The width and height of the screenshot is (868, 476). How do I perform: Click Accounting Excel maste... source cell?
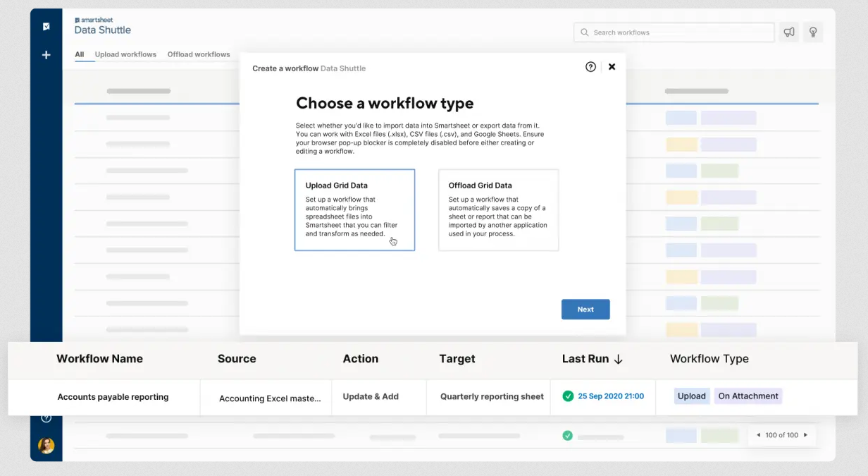tap(270, 398)
